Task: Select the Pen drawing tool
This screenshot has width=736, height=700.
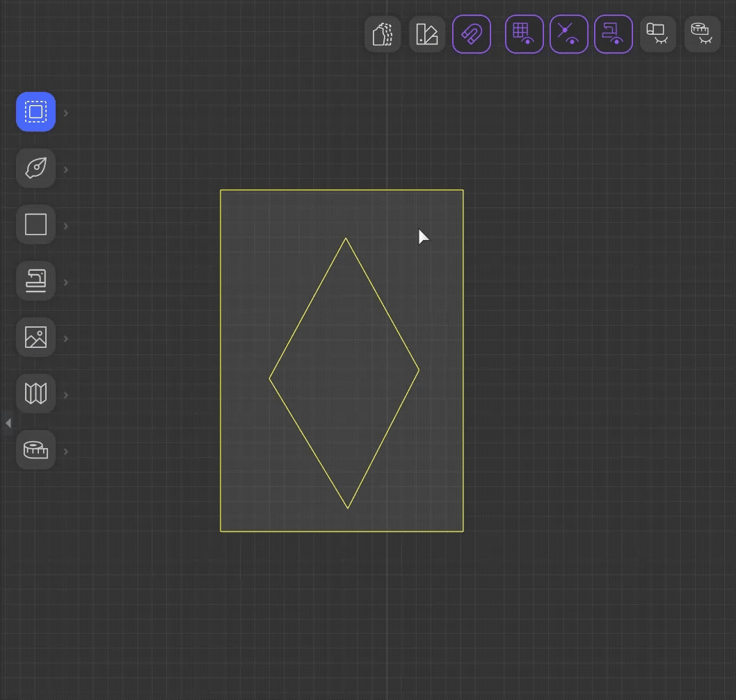Action: (x=35, y=168)
